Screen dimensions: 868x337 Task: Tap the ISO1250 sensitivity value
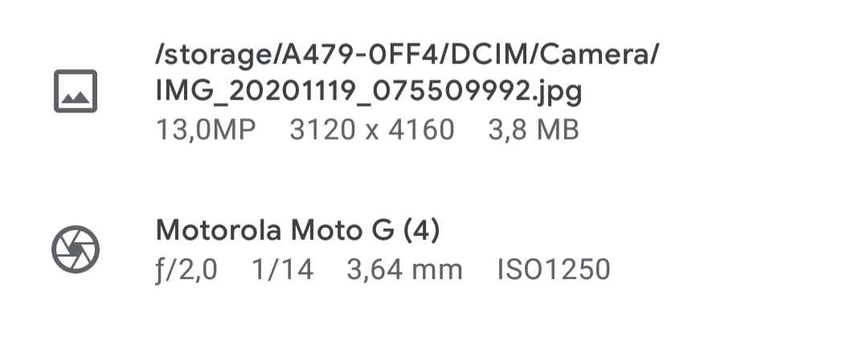[554, 270]
